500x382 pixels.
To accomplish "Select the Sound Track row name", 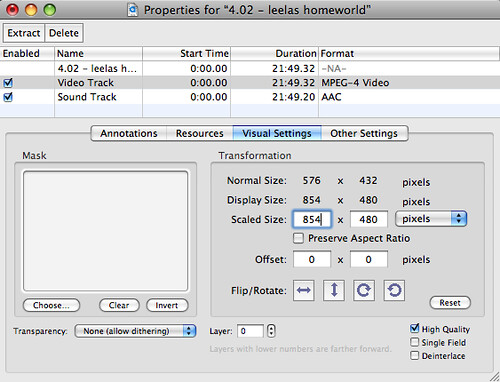I will coord(87,97).
